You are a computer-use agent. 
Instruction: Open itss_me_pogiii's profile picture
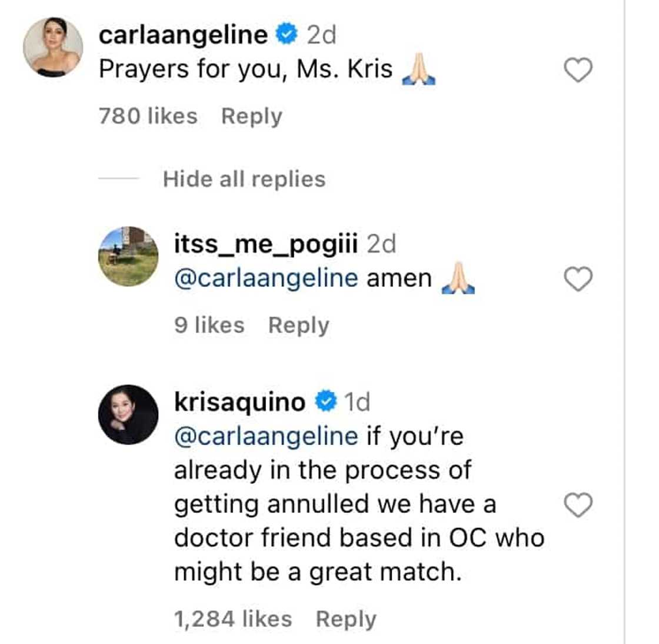128,256
